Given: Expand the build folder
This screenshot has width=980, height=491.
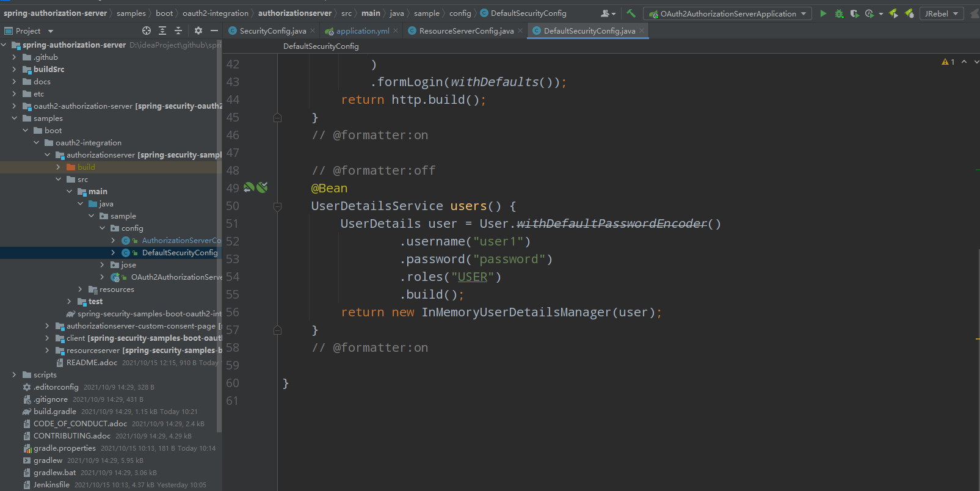Looking at the screenshot, I should coord(58,167).
